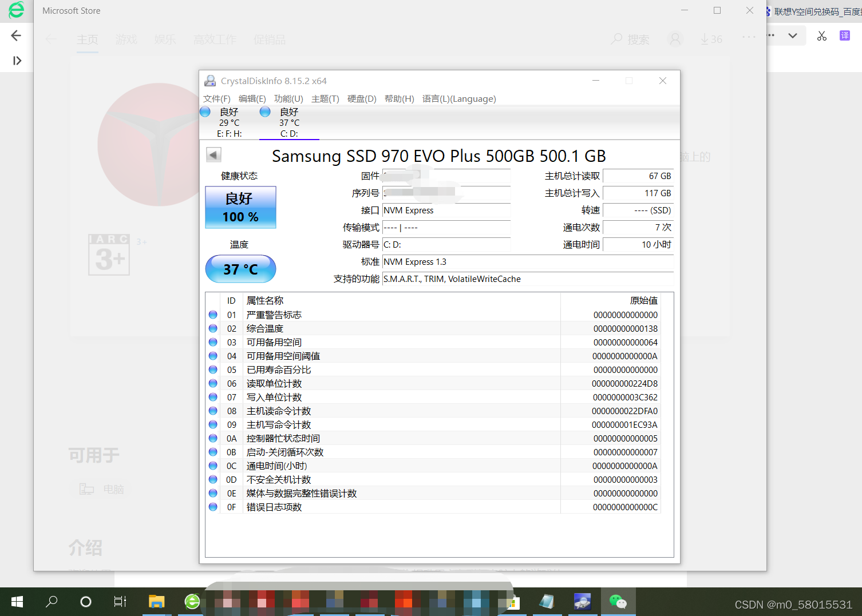Click status indicator of 错误日志项数 row
The height and width of the screenshot is (616, 862).
pos(213,507)
